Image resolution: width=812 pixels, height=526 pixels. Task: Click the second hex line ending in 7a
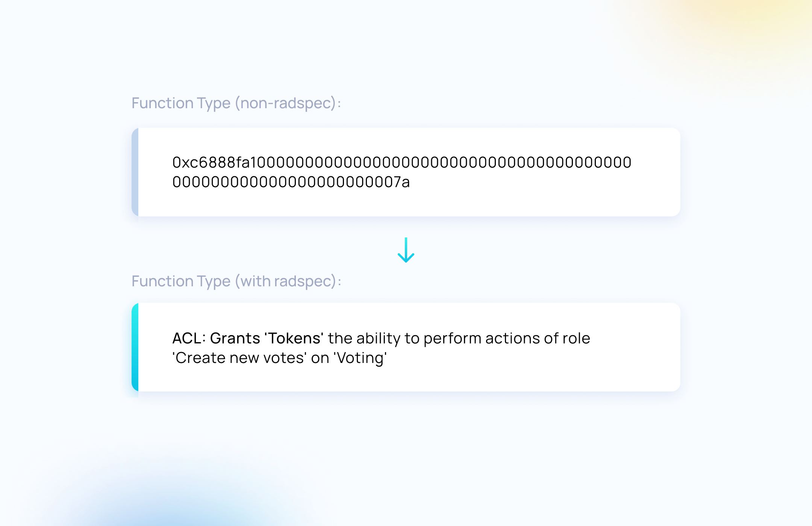point(291,182)
